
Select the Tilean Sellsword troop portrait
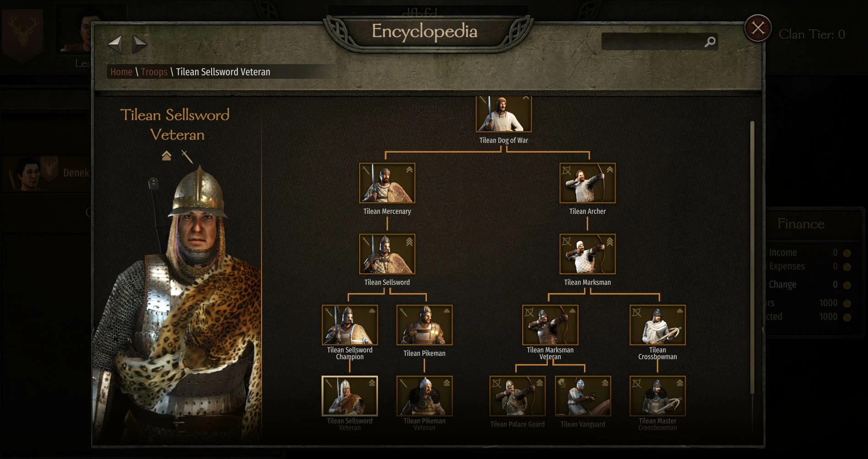387,254
